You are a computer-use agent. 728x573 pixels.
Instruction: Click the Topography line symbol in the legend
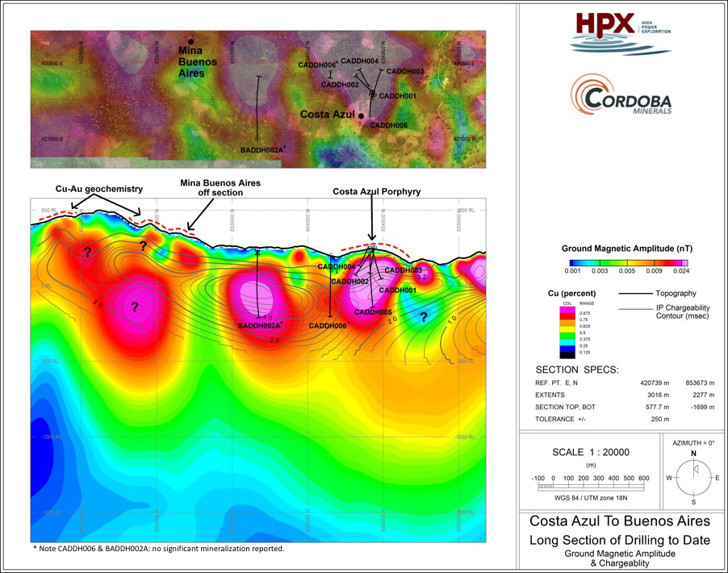point(634,295)
